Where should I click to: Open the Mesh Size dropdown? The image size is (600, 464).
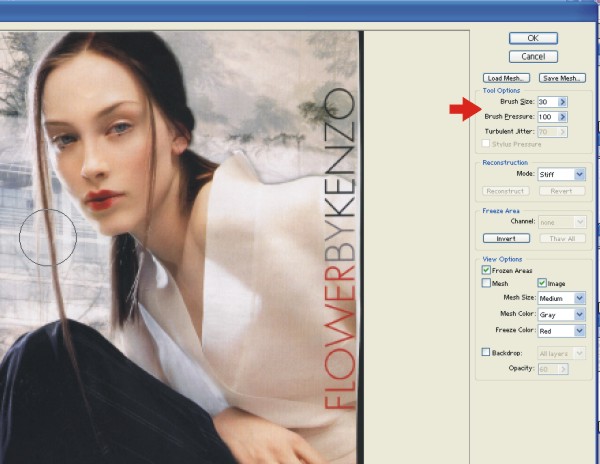click(561, 298)
